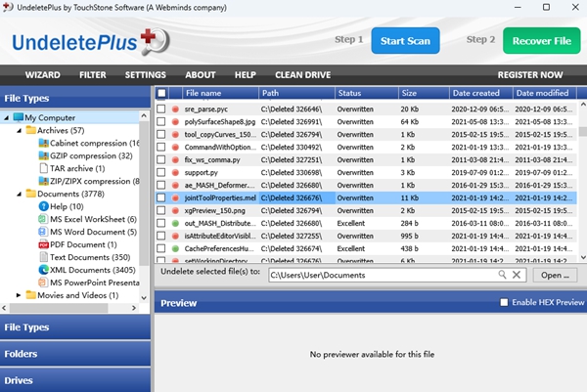The image size is (587, 392).
Task: Clear the undelete path with the X icon
Action: coord(518,276)
